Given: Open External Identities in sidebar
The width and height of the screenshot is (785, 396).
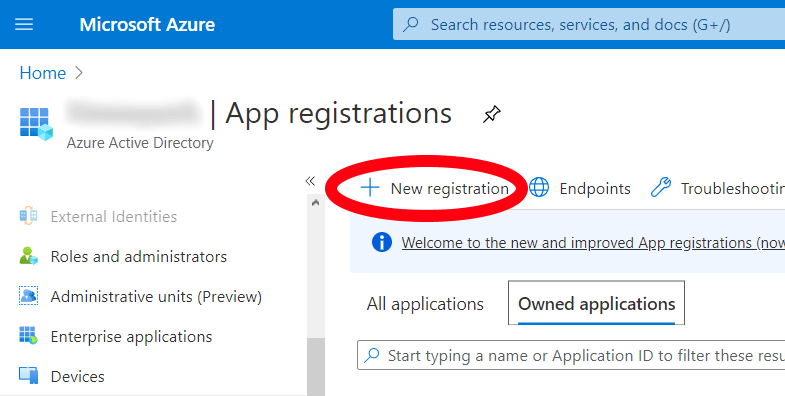Looking at the screenshot, I should (114, 216).
